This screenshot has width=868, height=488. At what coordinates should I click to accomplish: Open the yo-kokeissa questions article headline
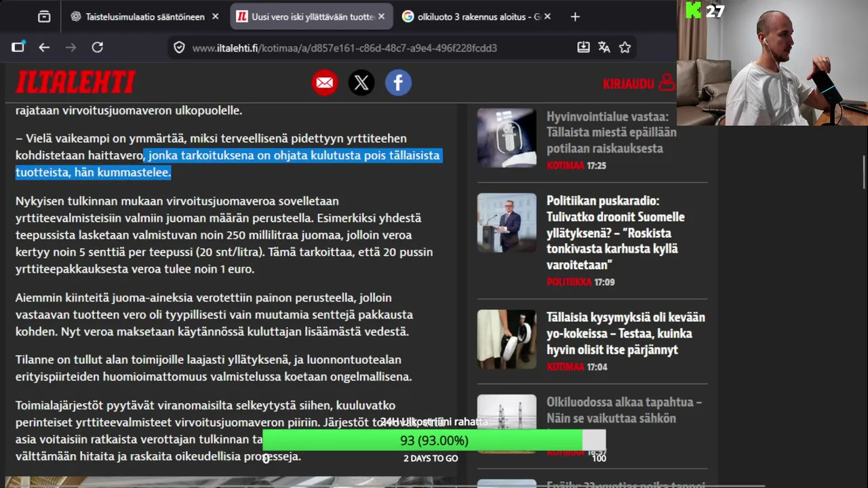coord(625,333)
